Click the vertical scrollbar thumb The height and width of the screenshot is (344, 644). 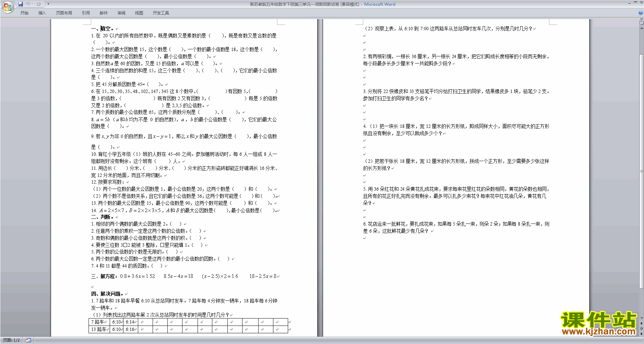point(642,171)
